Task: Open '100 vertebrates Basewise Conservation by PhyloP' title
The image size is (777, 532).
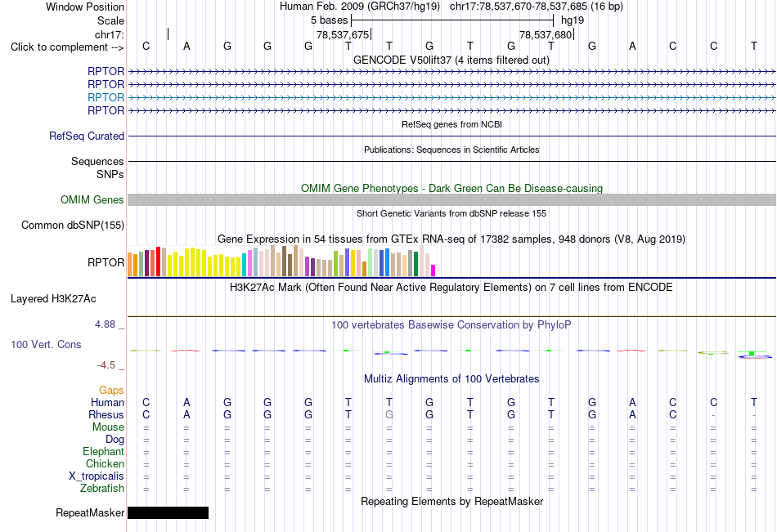Action: (451, 325)
